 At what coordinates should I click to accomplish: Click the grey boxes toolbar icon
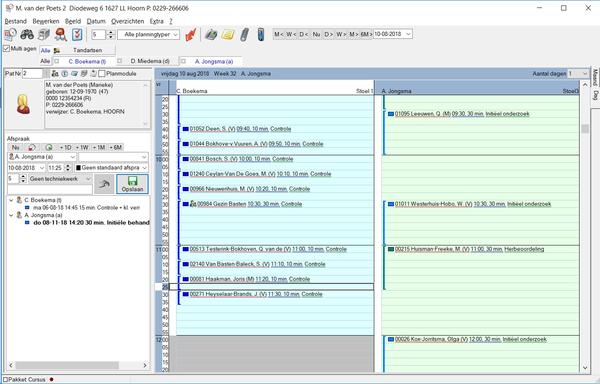[x=44, y=34]
